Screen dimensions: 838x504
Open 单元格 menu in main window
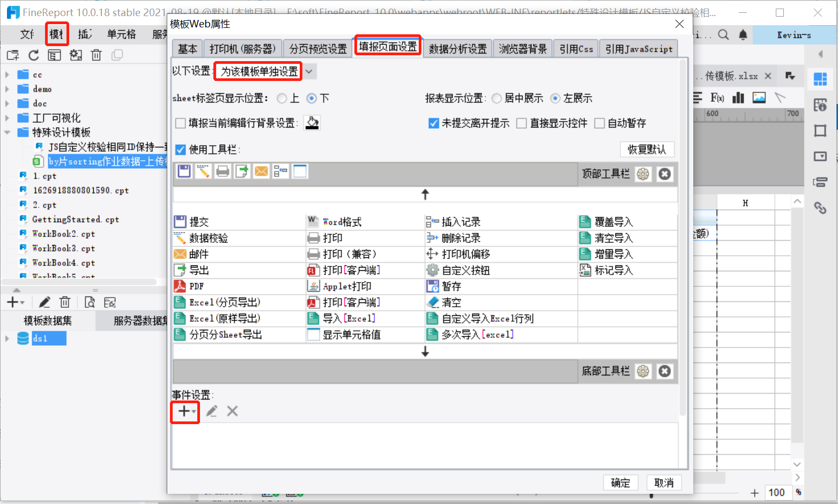tap(121, 34)
